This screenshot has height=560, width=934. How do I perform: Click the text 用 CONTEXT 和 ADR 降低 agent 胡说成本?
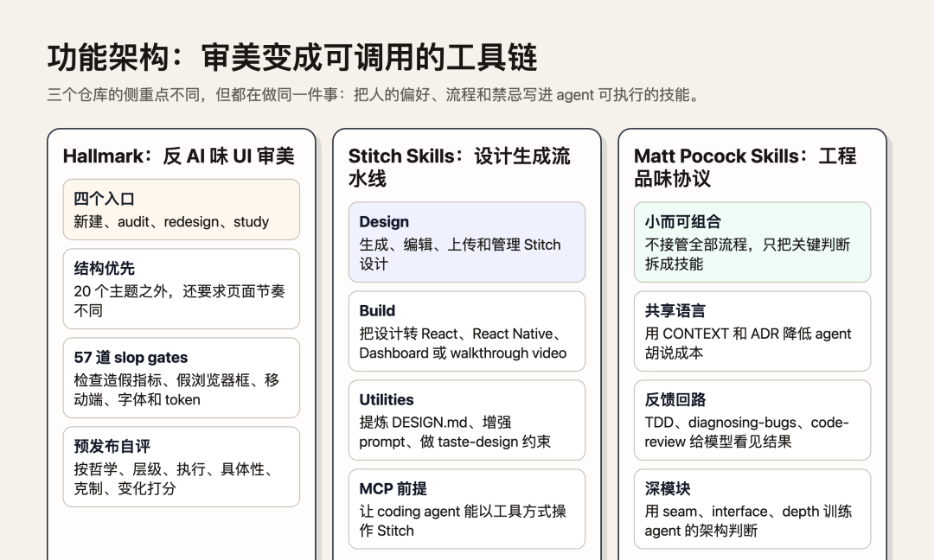coord(748,343)
